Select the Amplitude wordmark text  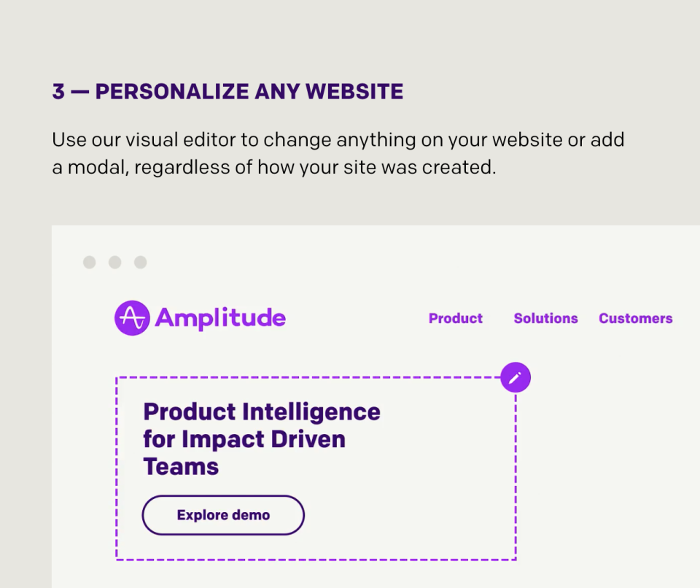point(220,318)
